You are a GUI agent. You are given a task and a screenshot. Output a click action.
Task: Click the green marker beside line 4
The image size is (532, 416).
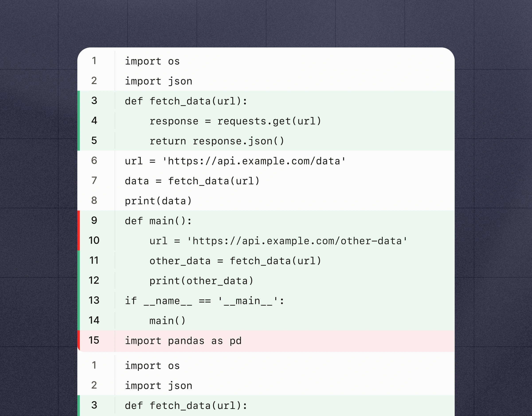coord(79,121)
